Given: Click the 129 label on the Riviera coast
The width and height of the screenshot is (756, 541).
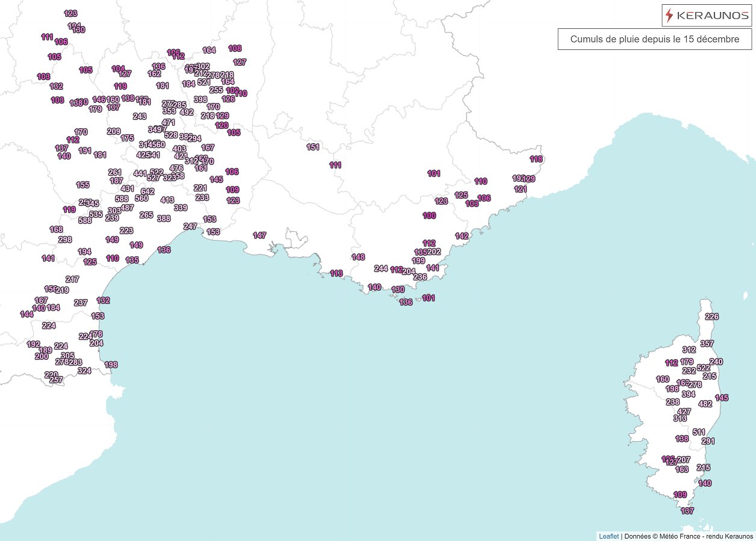Looking at the screenshot, I should 529,178.
